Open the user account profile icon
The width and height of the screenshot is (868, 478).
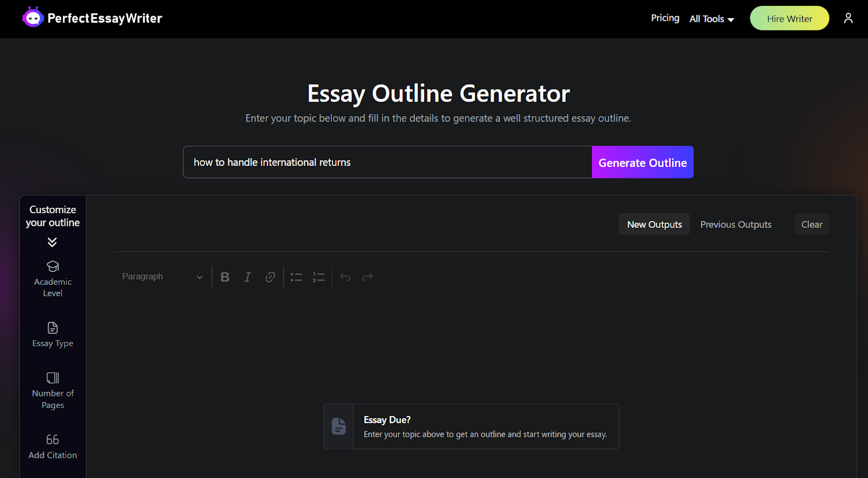(x=848, y=18)
